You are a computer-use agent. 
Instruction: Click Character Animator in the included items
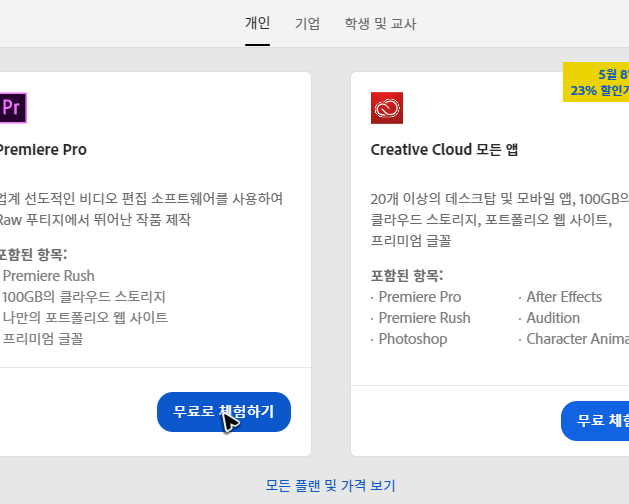[x=578, y=339]
